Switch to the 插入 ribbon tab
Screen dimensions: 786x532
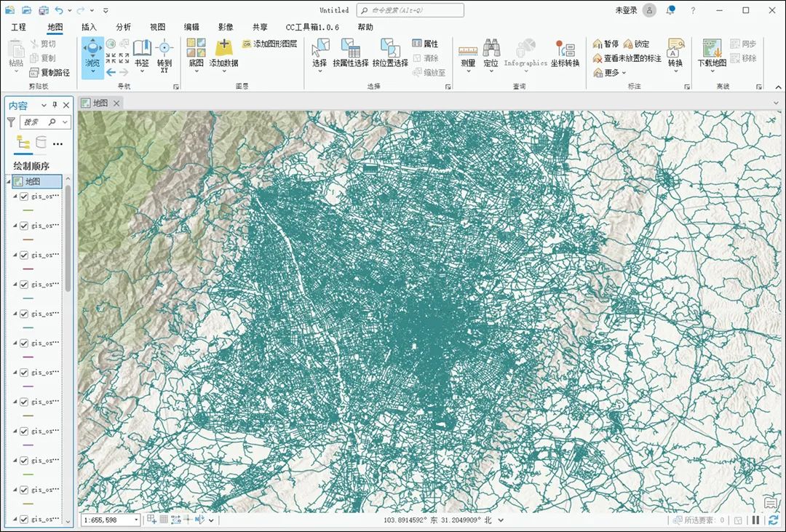point(89,27)
